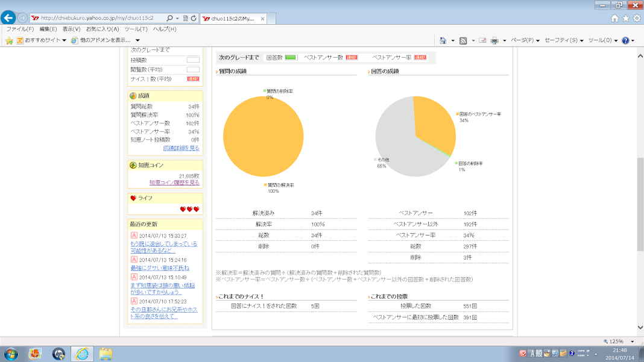This screenshot has width=644, height=362.
Task: Click the title-bar Favorites star icon
Action: 625,18
